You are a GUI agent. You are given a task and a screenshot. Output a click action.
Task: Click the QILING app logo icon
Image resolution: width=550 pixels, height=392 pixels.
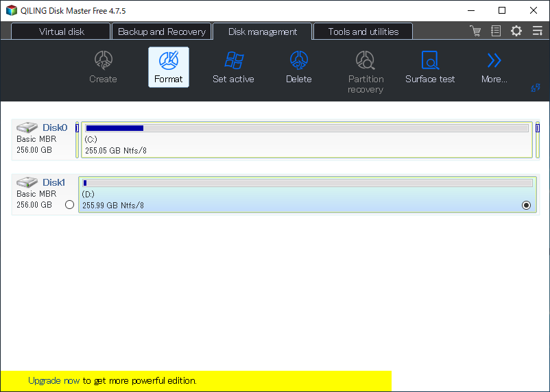(x=12, y=10)
